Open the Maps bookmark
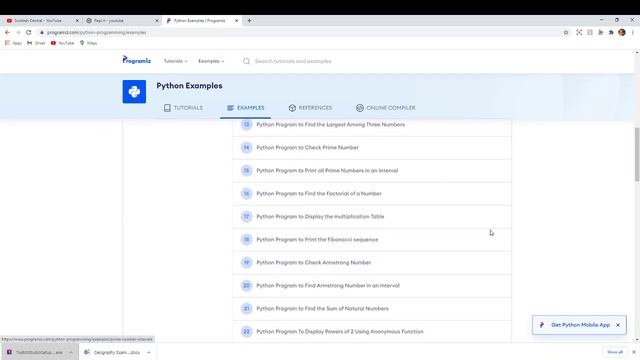This screenshot has height=360, width=640. point(89,43)
